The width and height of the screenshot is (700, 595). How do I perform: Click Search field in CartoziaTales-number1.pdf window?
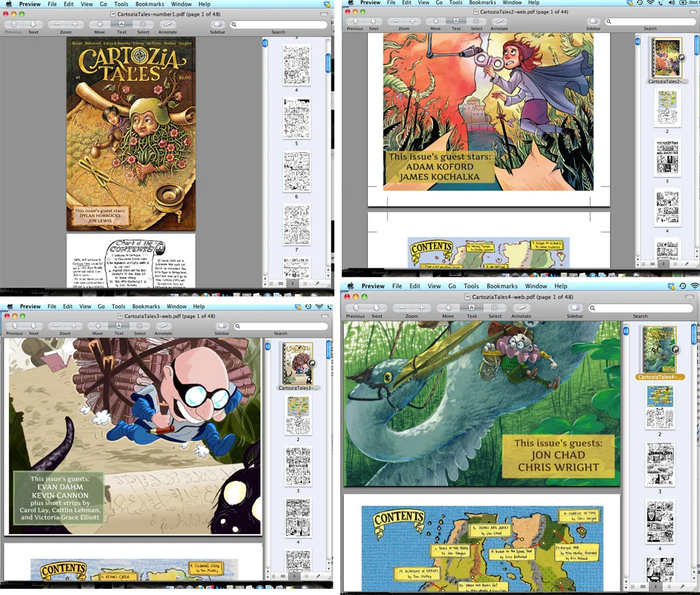[279, 25]
